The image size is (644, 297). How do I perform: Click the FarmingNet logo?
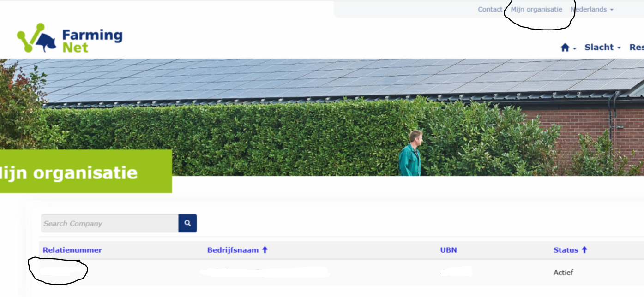tap(70, 39)
